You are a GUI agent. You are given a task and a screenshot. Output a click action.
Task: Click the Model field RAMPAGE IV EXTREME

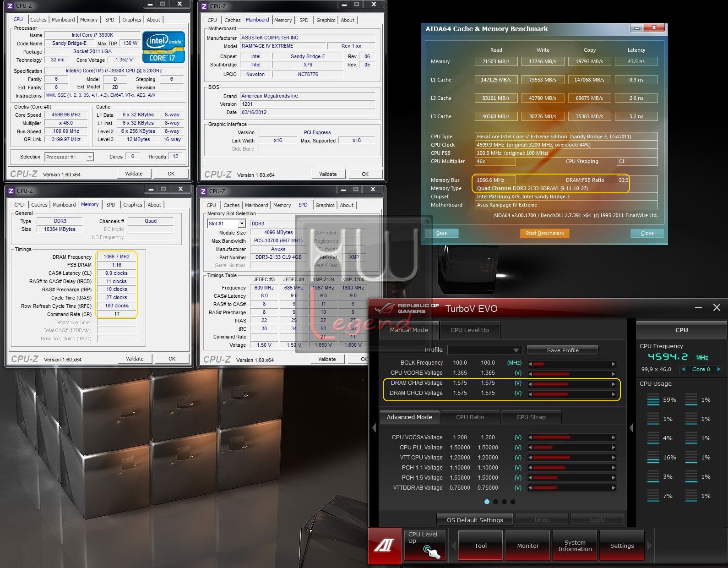283,46
